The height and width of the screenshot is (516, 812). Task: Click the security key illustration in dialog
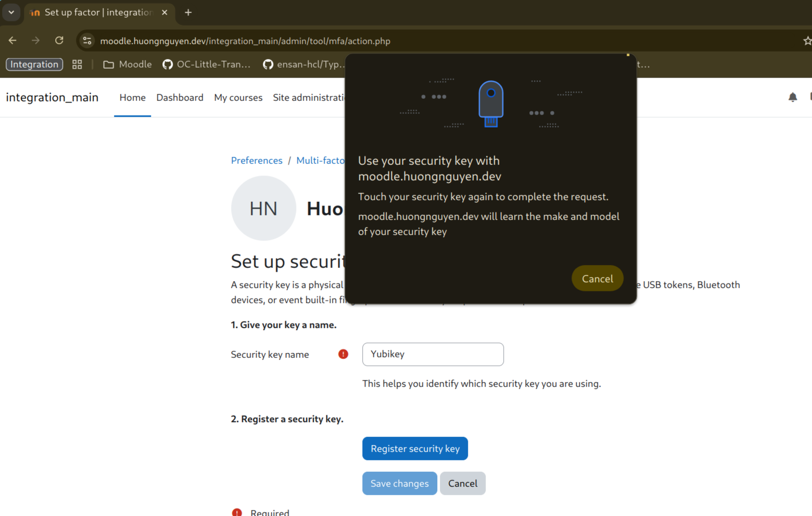[x=491, y=104]
